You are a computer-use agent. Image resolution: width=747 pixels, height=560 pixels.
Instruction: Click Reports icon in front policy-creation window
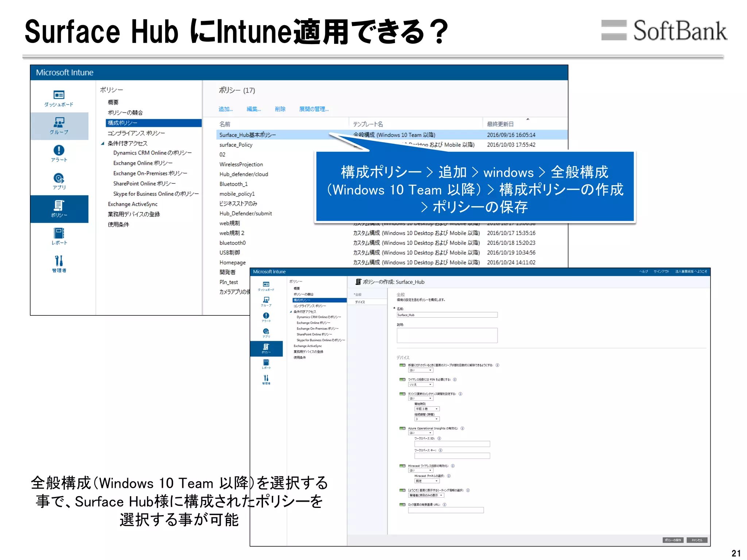pyautogui.click(x=266, y=364)
